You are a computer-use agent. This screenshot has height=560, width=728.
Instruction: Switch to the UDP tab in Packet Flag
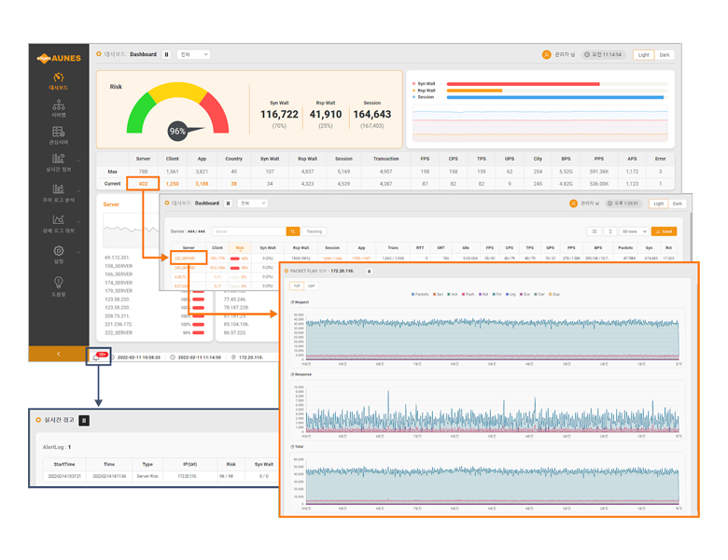(312, 287)
